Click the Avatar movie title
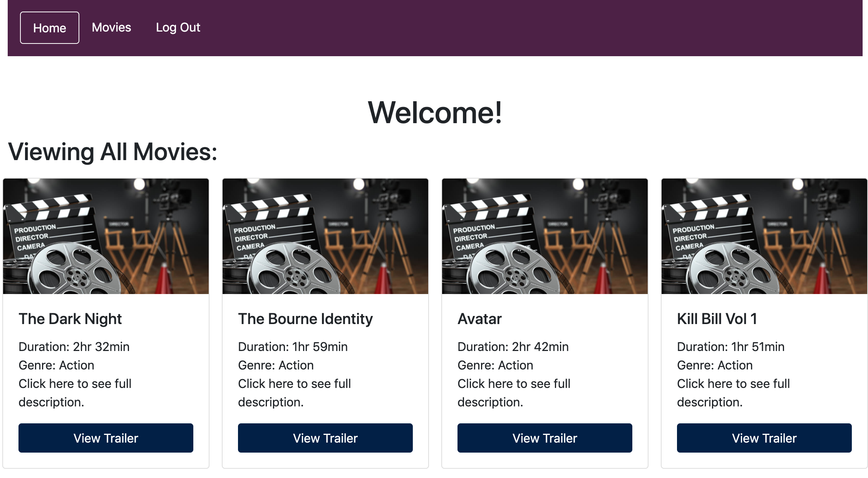The image size is (868, 478). click(479, 319)
